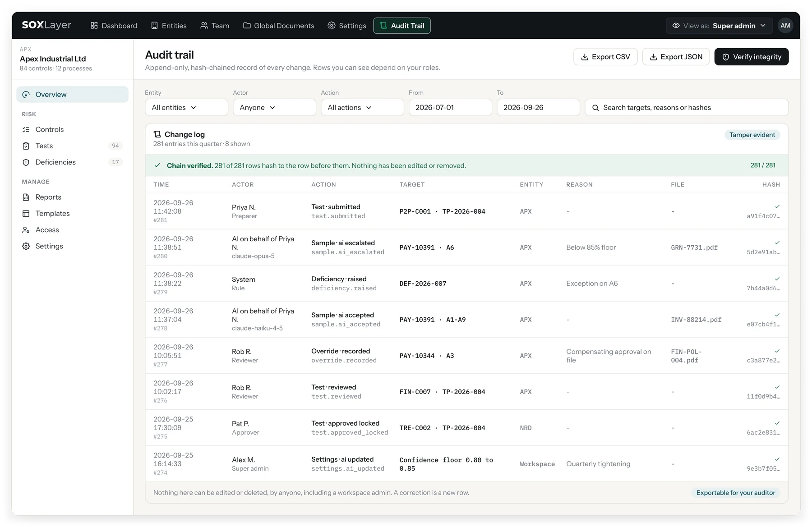Click the Change log scroll icon
812x527 pixels.
157,134
